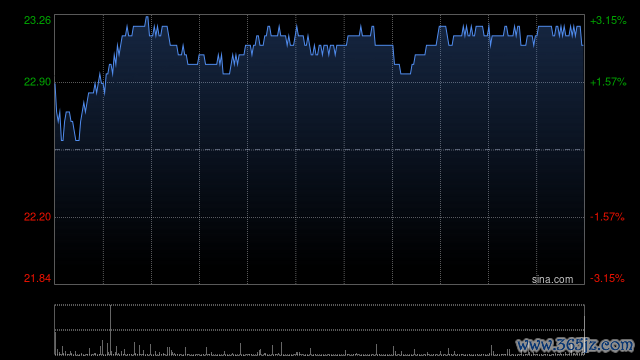The width and height of the screenshot is (640, 360).
Task: Click the 22.90 price axis label
Action: tap(38, 82)
